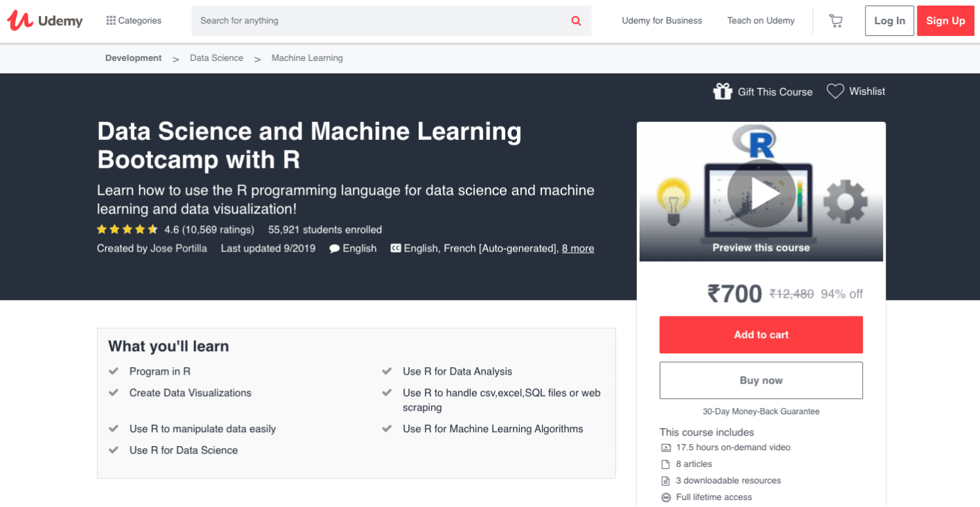Click the 94% off discount label
This screenshot has height=507, width=980.
coord(841,294)
